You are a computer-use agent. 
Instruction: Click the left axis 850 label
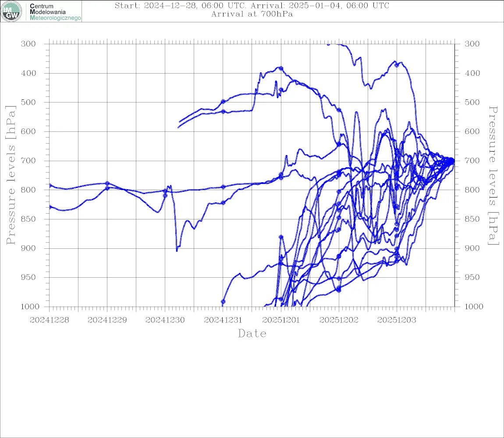(x=28, y=219)
